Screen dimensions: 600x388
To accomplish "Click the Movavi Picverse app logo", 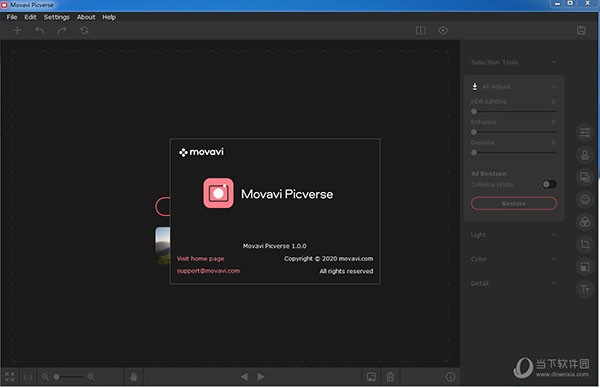I will 218,193.
